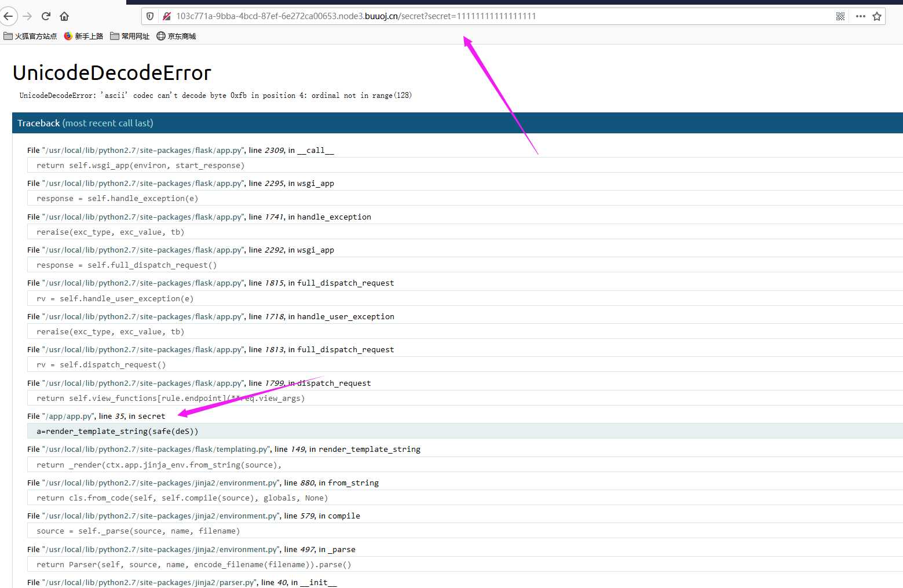
Task: Go back to the previous page
Action: (x=8, y=16)
